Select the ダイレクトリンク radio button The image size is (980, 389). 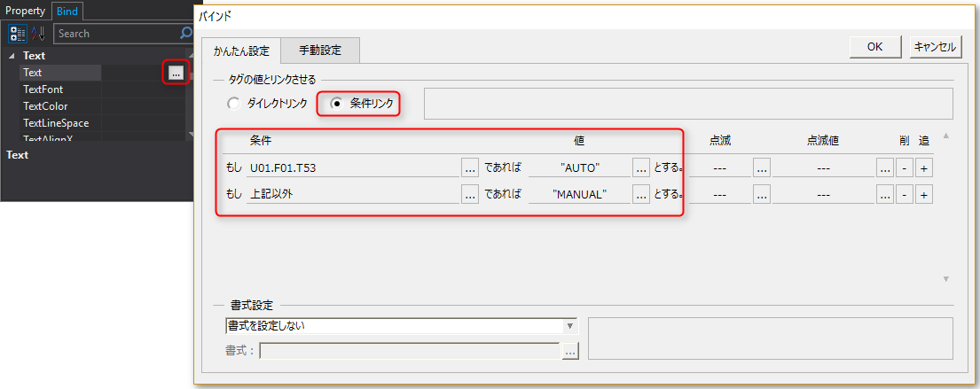point(234,104)
